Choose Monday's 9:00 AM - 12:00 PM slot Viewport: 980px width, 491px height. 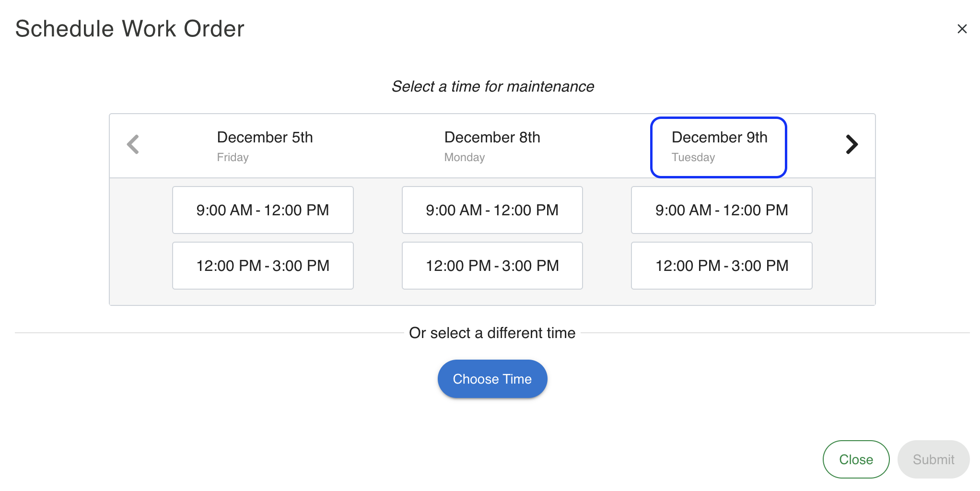[x=492, y=210]
